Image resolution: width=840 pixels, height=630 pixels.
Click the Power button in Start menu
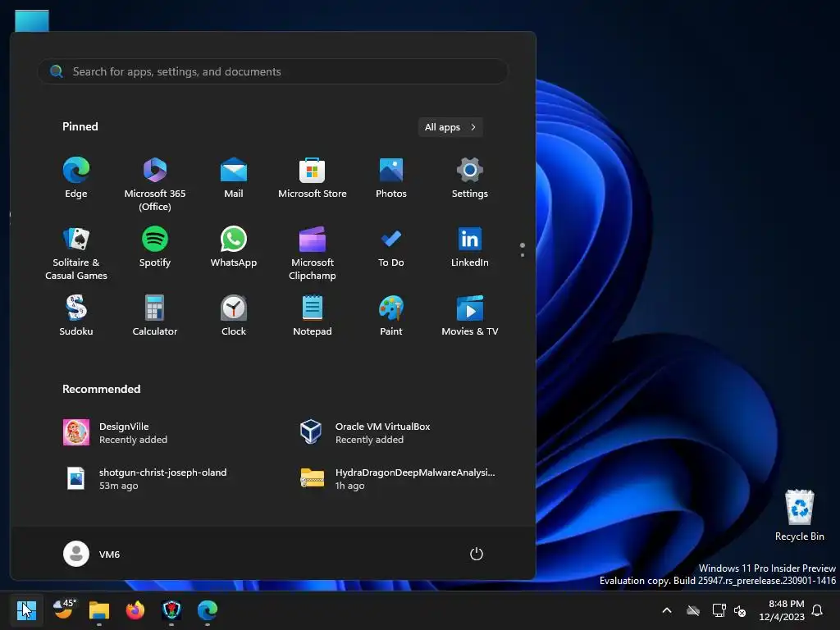coord(477,554)
